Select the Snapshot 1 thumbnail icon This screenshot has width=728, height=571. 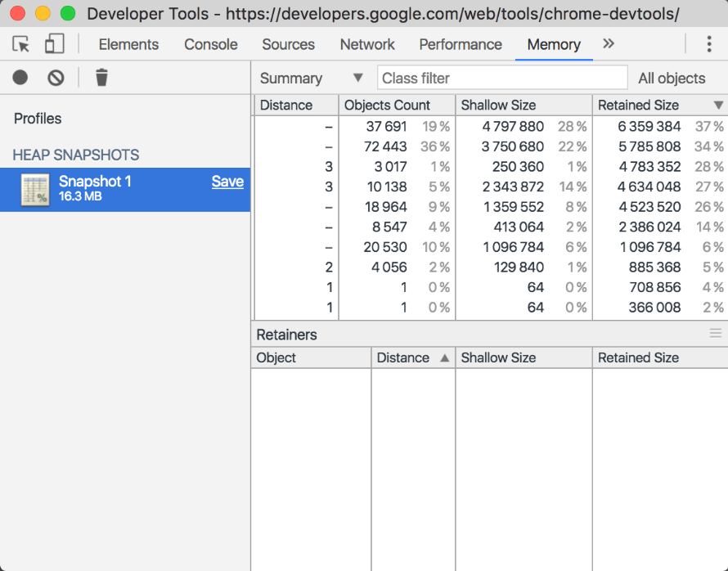coord(35,190)
